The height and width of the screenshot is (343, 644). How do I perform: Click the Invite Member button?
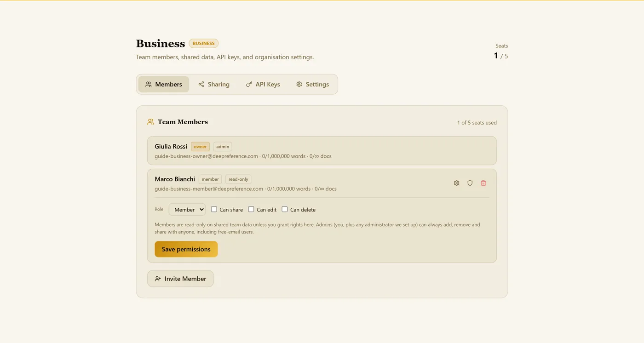tap(180, 279)
